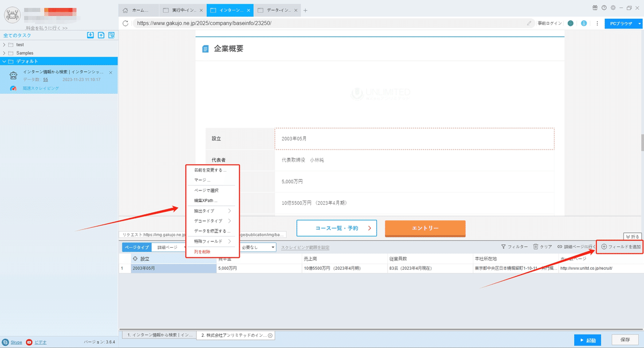The width and height of the screenshot is (644, 348).
Task: Click the フィルター filter icon button
Action: [x=514, y=247]
